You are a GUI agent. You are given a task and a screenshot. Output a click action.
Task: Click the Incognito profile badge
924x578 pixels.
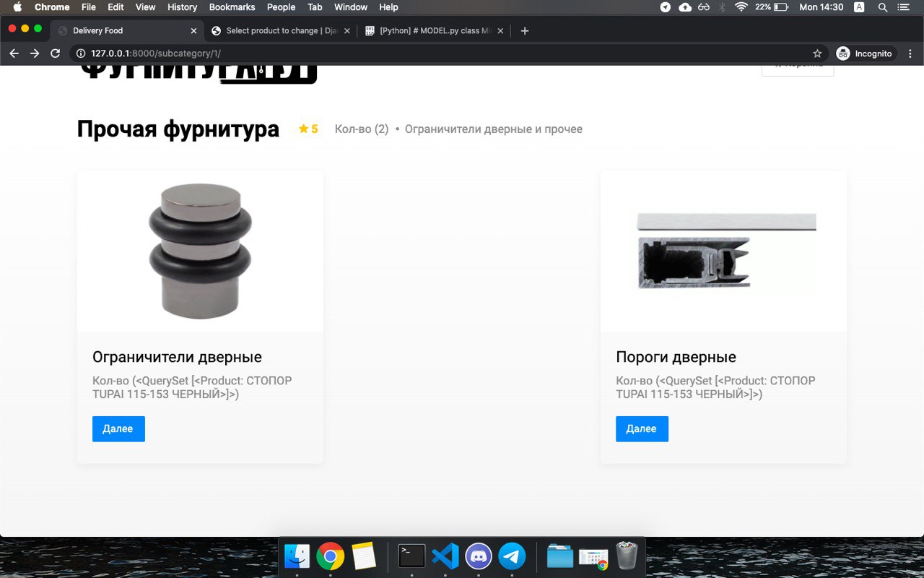point(866,53)
